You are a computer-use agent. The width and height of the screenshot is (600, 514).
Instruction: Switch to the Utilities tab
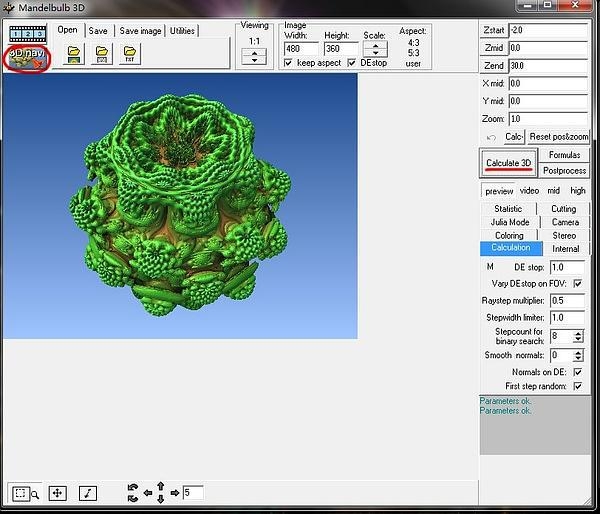click(183, 31)
